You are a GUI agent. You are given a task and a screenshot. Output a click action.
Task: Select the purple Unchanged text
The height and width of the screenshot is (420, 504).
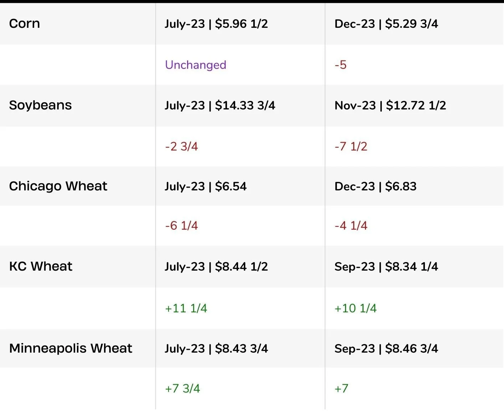pyautogui.click(x=195, y=65)
